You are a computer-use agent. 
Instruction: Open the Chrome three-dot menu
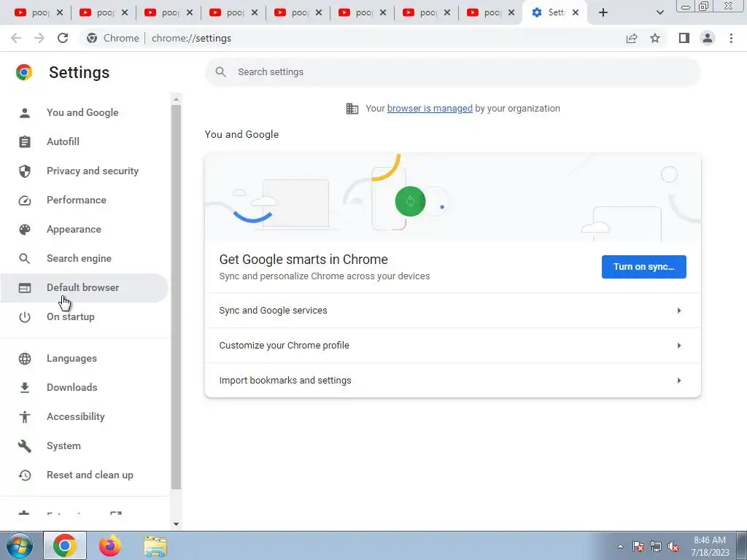[x=731, y=38]
